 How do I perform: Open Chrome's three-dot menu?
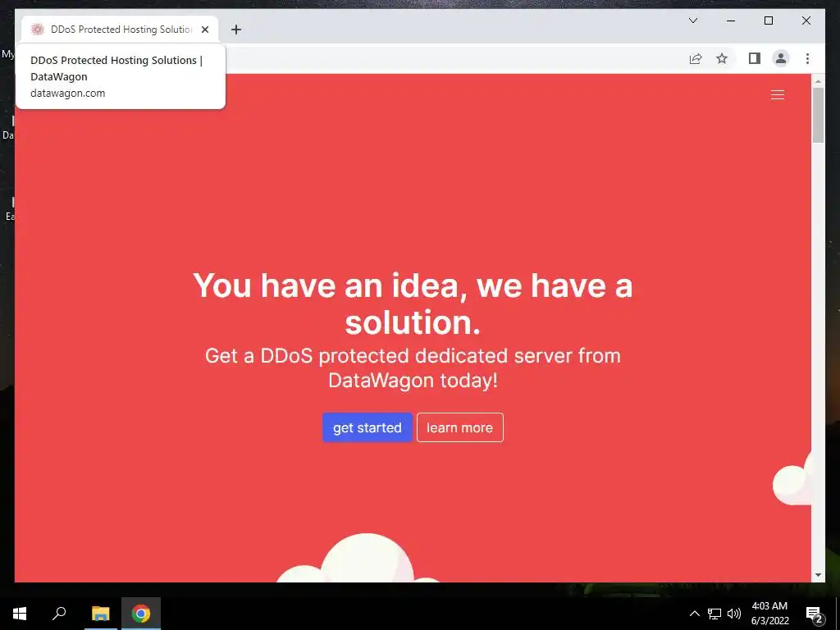click(x=807, y=58)
